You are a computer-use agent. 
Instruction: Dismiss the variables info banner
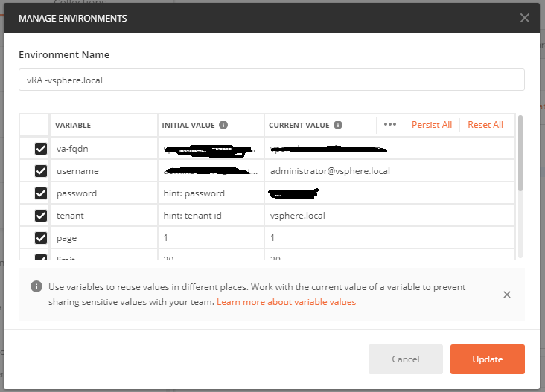[507, 295]
